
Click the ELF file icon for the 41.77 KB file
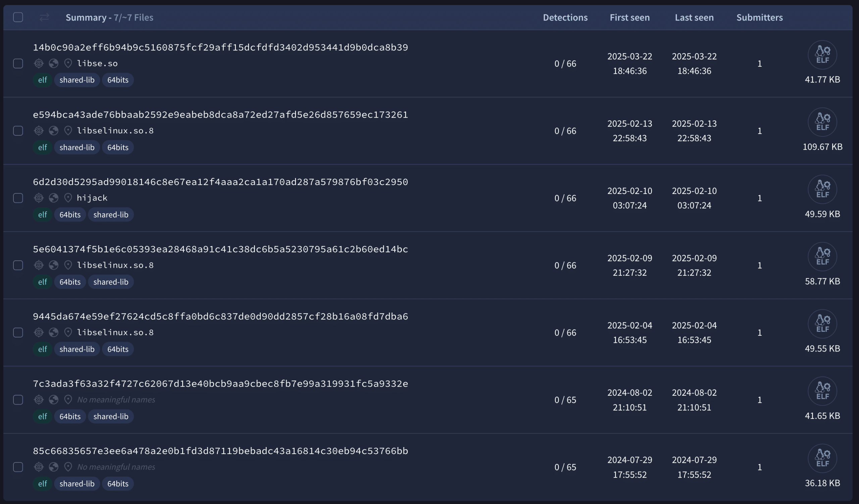[822, 55]
